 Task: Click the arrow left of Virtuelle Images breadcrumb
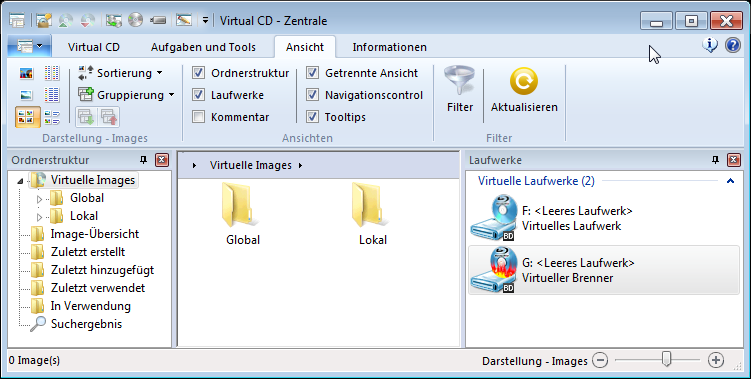(194, 165)
